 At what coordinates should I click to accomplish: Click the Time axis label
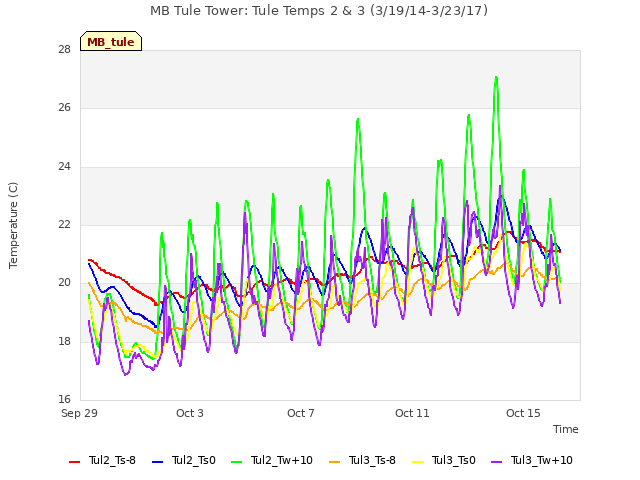pos(566,429)
